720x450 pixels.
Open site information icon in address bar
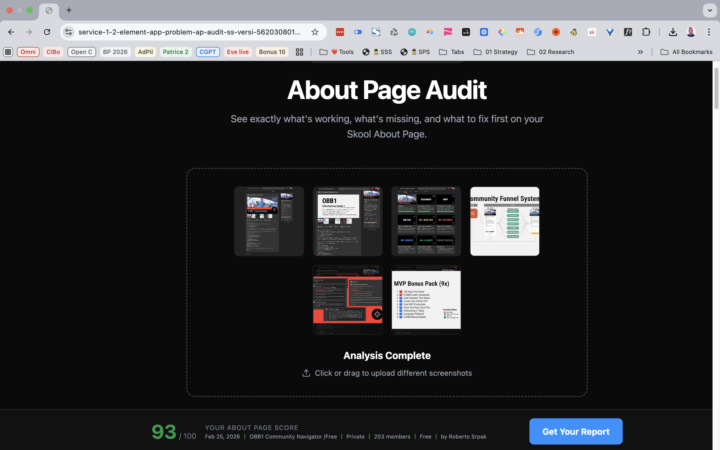[68, 32]
